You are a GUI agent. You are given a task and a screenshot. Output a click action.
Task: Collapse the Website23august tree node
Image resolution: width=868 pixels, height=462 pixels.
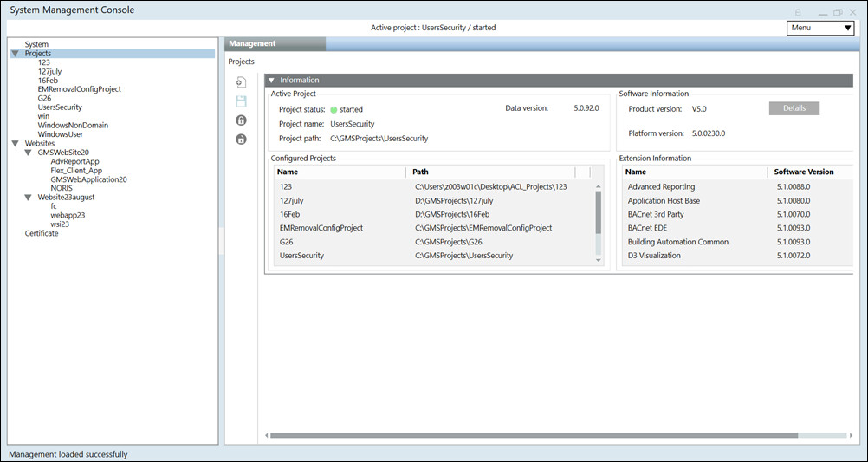coord(29,198)
